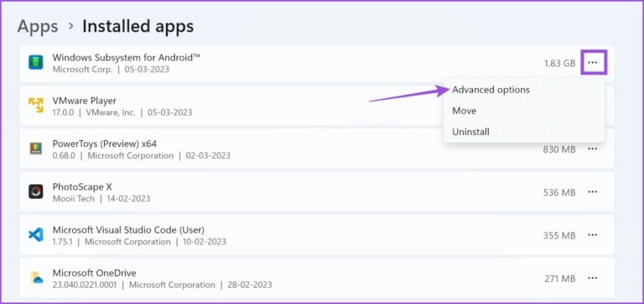This screenshot has height=304, width=644.
Task: Click the 830 MB size value
Action: tap(559, 149)
